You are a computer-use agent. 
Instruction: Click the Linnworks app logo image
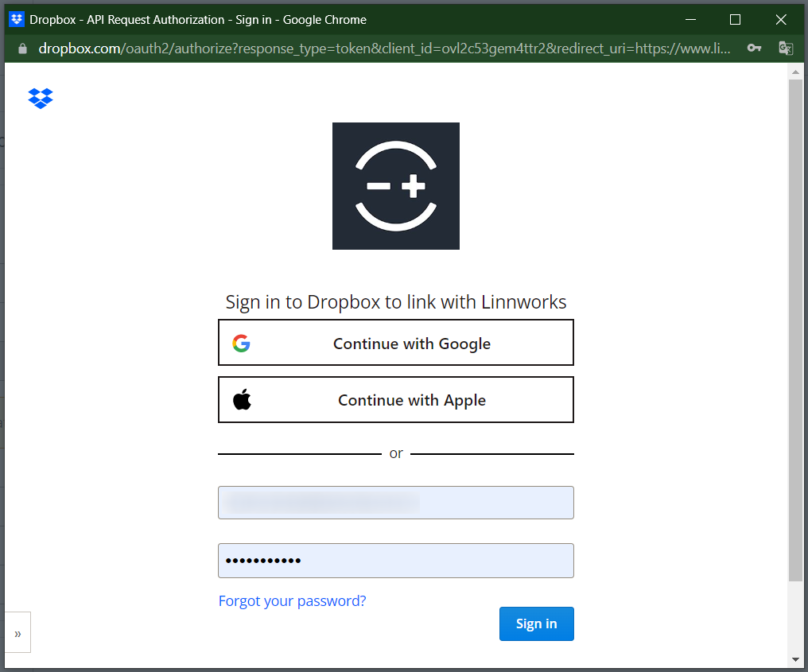pyautogui.click(x=395, y=186)
